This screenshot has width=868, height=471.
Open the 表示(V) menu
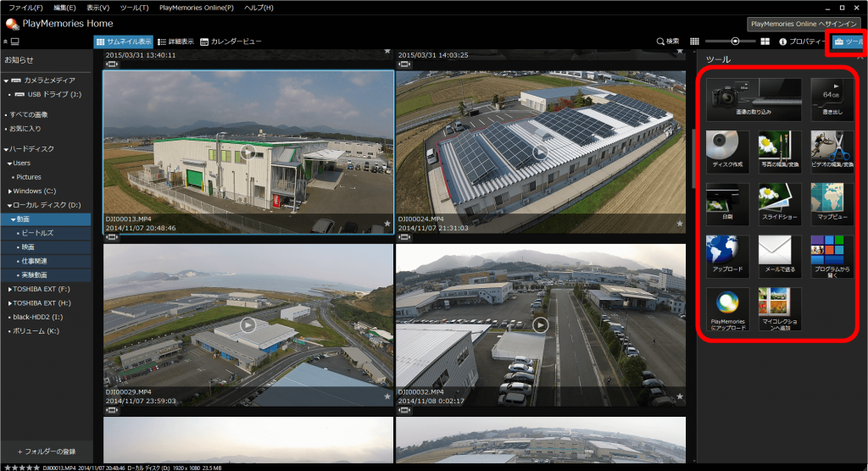pos(98,8)
